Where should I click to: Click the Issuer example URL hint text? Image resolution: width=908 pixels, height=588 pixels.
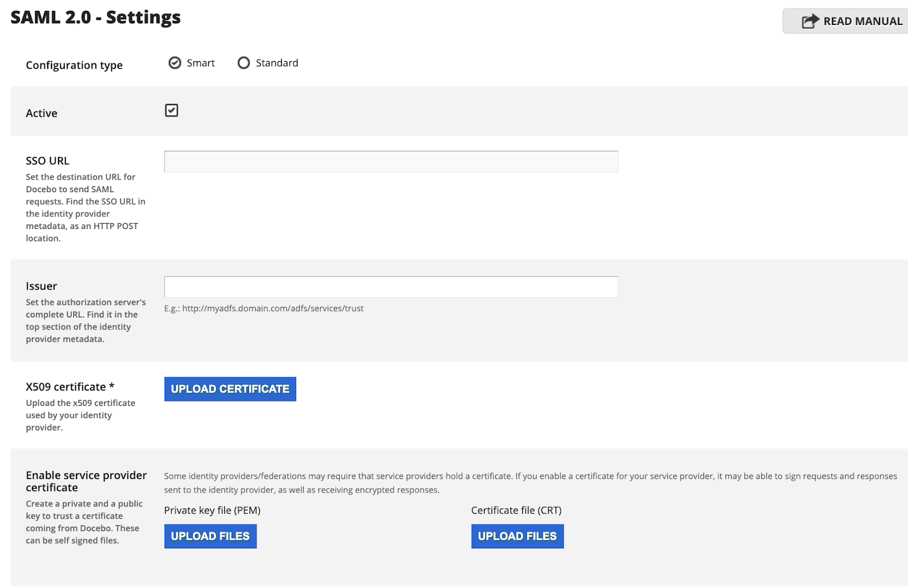coord(263,308)
